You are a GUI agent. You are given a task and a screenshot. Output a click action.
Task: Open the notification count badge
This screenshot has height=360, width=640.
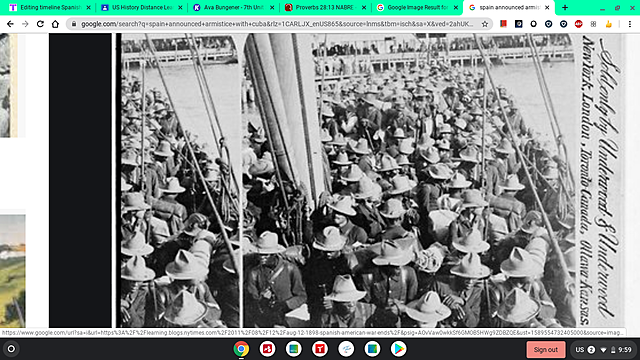click(x=591, y=350)
